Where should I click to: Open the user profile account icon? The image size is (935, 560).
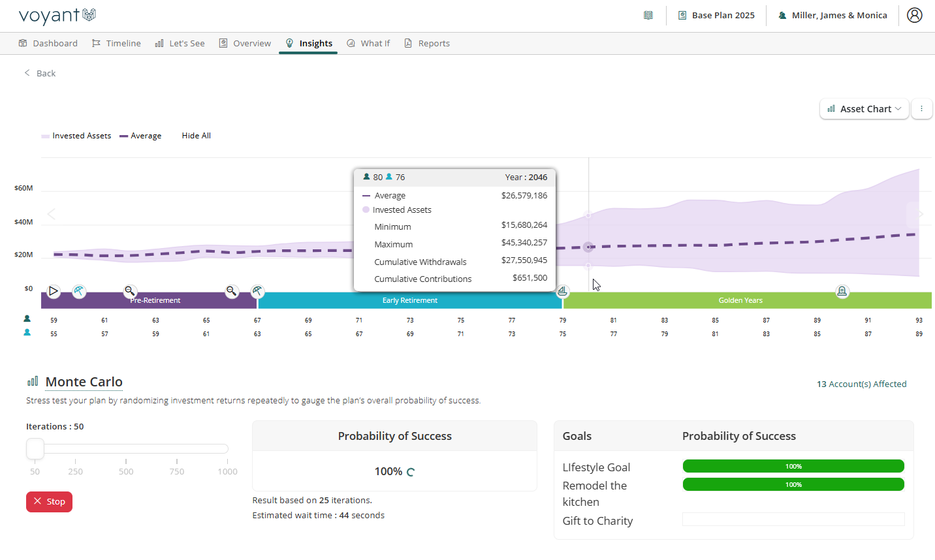click(914, 15)
